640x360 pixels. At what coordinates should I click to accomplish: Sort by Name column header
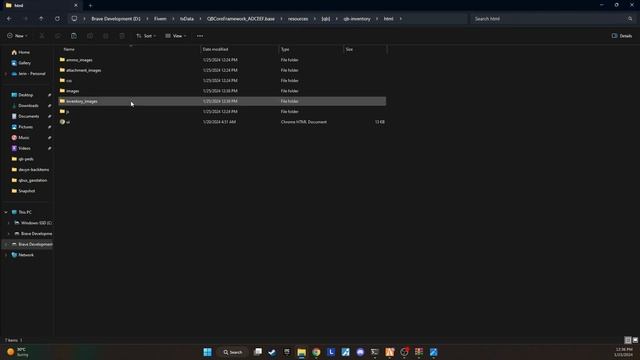(69, 49)
